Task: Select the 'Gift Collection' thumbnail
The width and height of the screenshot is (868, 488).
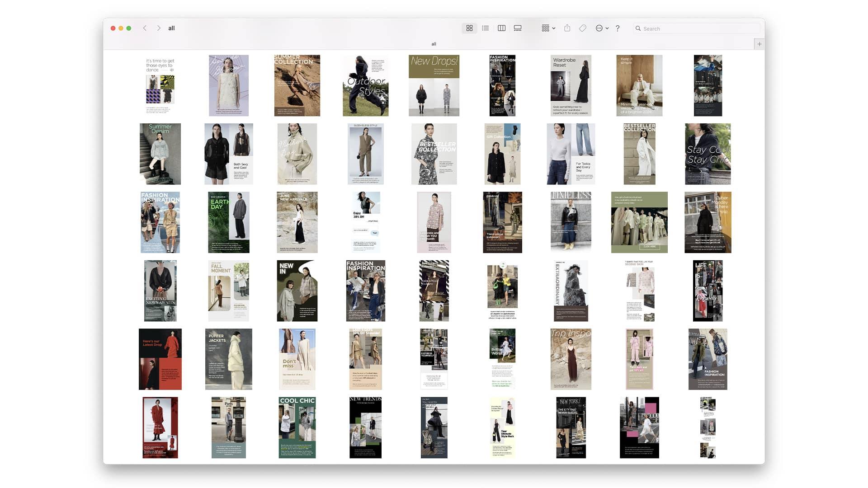Action: 502,154
